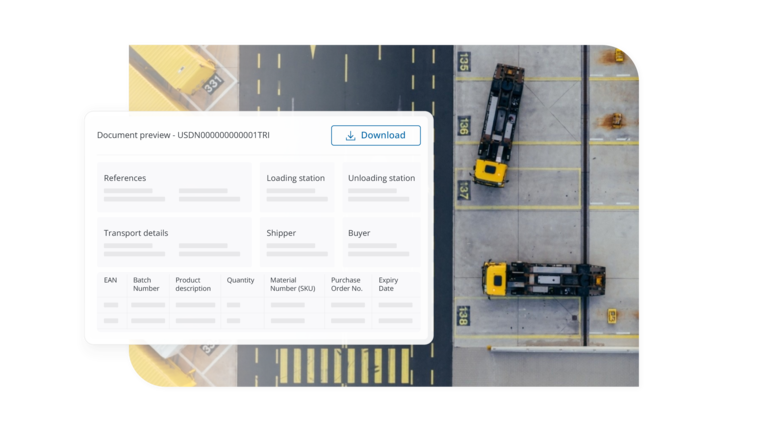This screenshot has width=768, height=432.
Task: Click the Product description column header
Action: 193,284
